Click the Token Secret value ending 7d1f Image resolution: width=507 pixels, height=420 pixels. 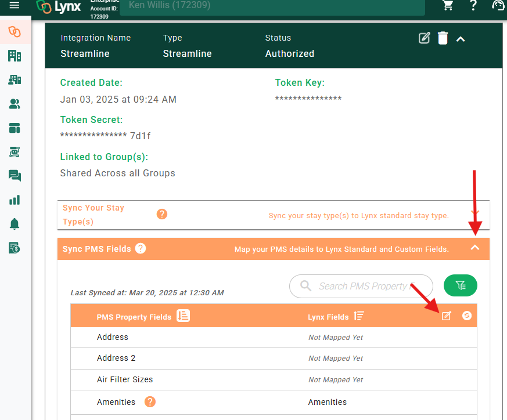(x=106, y=136)
